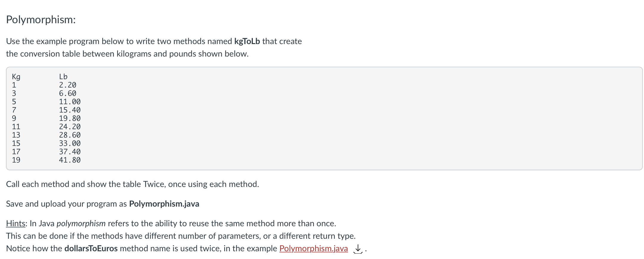
Task: Click the 'This can be done if' hint line
Action: 181,236
